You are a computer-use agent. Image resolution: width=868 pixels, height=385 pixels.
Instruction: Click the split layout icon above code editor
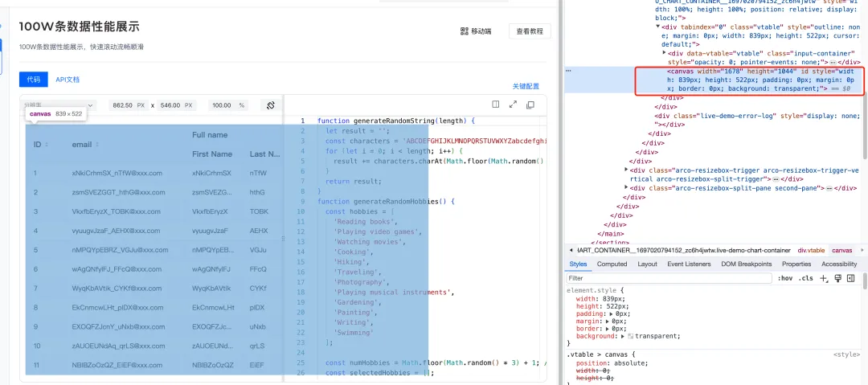click(495, 104)
